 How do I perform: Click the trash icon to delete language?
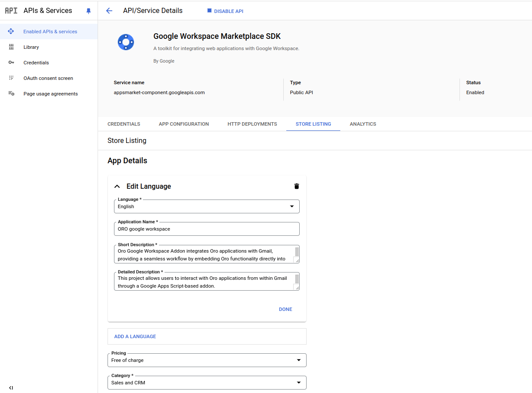[296, 186]
